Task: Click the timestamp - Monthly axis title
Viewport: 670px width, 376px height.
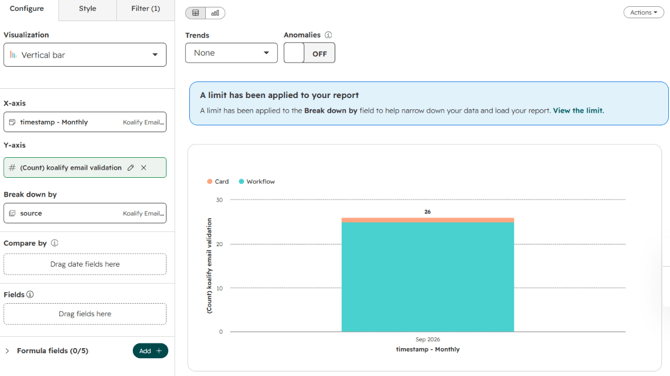Action: pos(428,349)
